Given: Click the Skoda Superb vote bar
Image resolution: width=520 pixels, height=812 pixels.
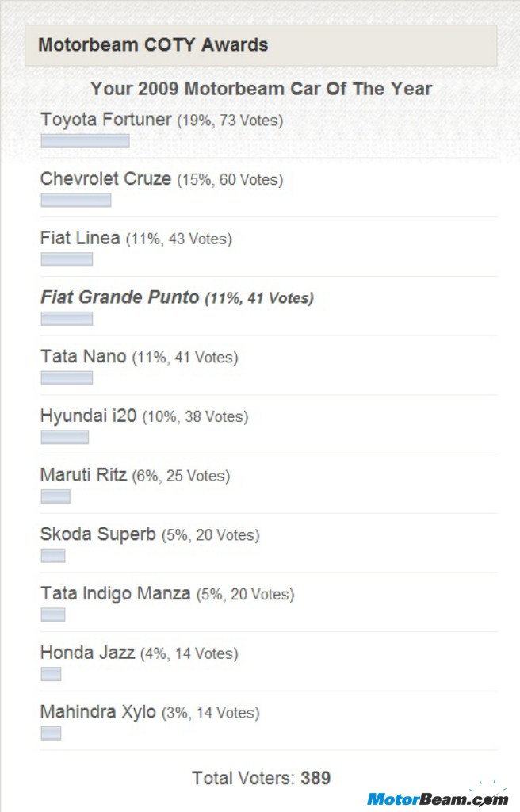Looking at the screenshot, I should 53,556.
